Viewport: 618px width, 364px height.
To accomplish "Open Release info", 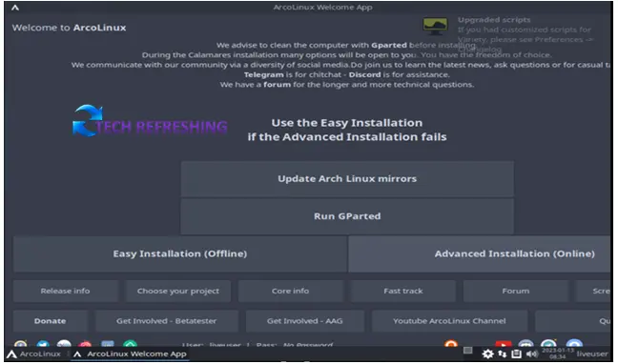I will click(x=66, y=292).
